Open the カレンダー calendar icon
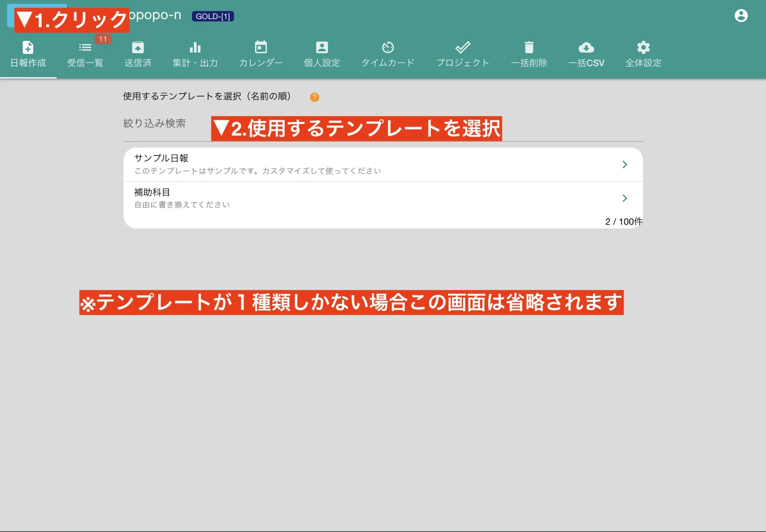Image resolution: width=766 pixels, height=532 pixels. coord(261,47)
